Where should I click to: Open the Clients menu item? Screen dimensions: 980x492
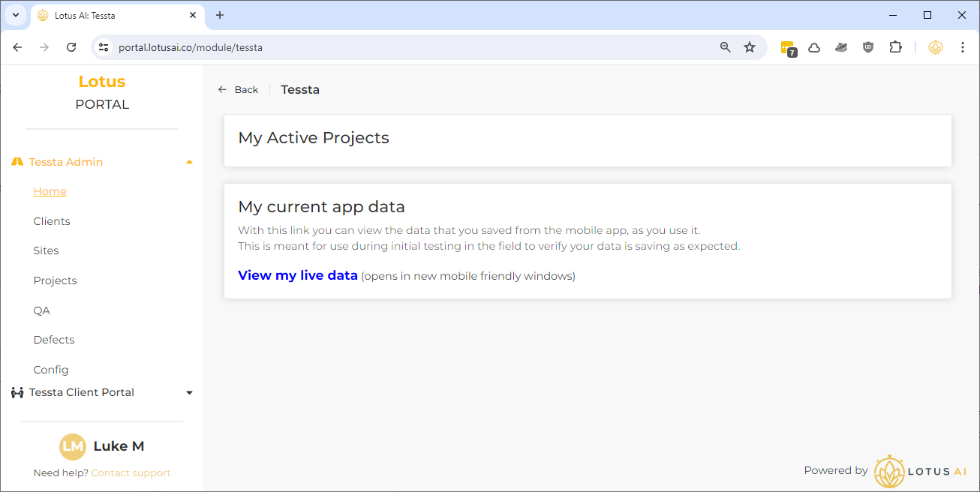(x=52, y=221)
